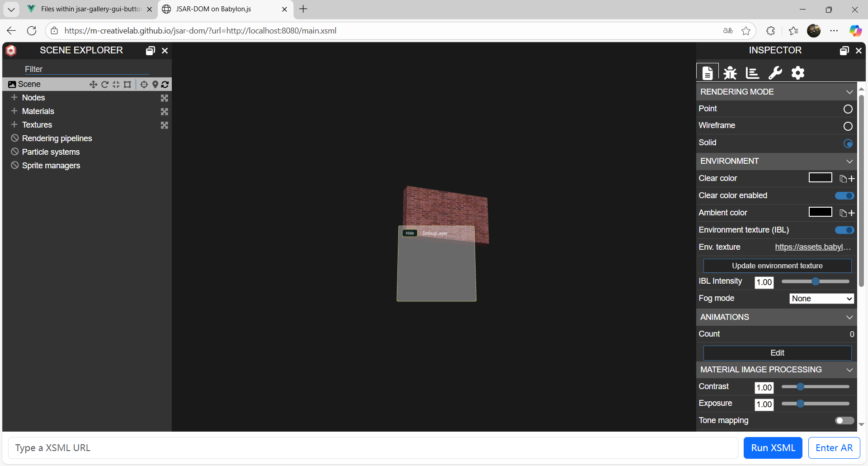Select Solid rendering mode
868x466 pixels.
point(848,143)
